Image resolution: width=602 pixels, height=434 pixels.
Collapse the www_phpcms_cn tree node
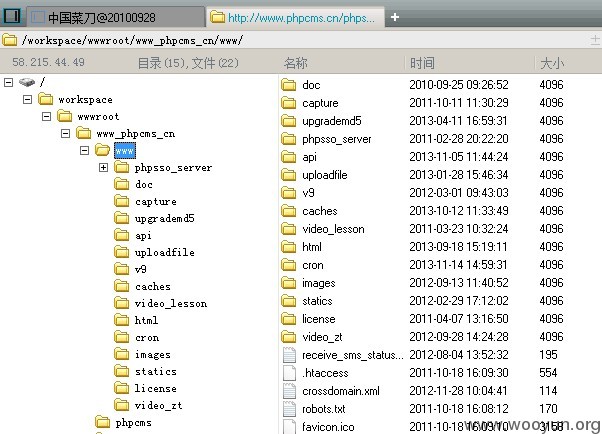[65, 134]
